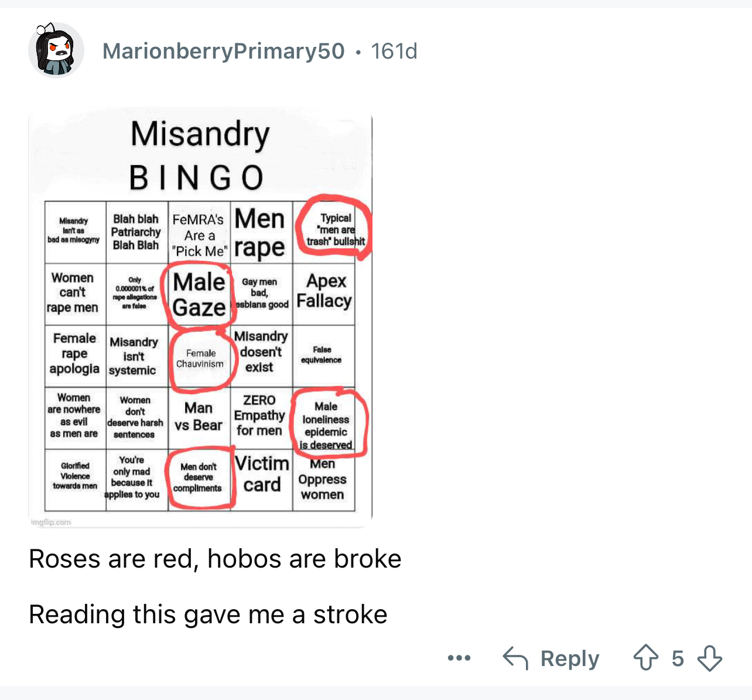Click the curved reply arrow icon
The height and width of the screenshot is (700, 752).
(x=515, y=658)
